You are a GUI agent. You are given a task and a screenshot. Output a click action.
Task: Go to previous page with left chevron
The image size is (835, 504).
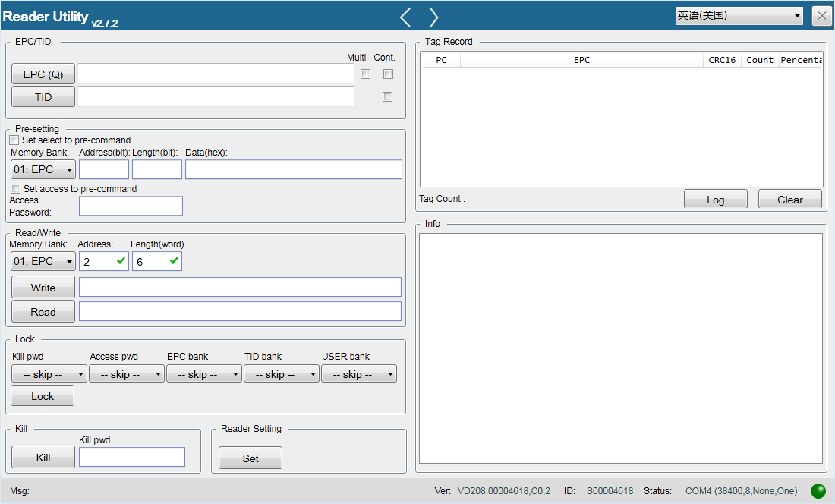click(x=405, y=17)
